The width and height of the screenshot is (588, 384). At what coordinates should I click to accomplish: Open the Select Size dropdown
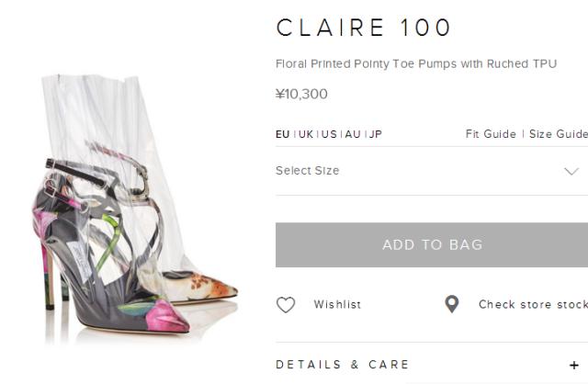pyautogui.click(x=432, y=171)
